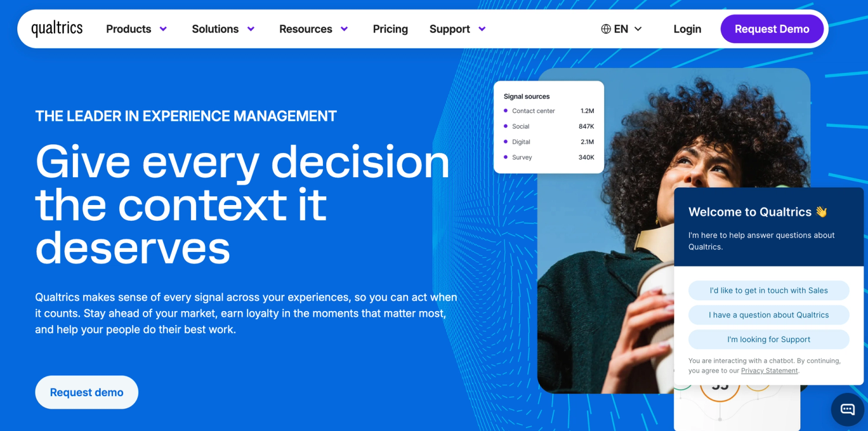Open the Products dropdown

(128, 28)
